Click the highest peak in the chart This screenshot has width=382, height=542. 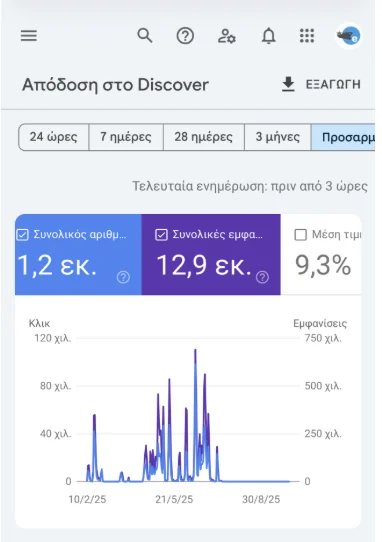pyautogui.click(x=195, y=351)
